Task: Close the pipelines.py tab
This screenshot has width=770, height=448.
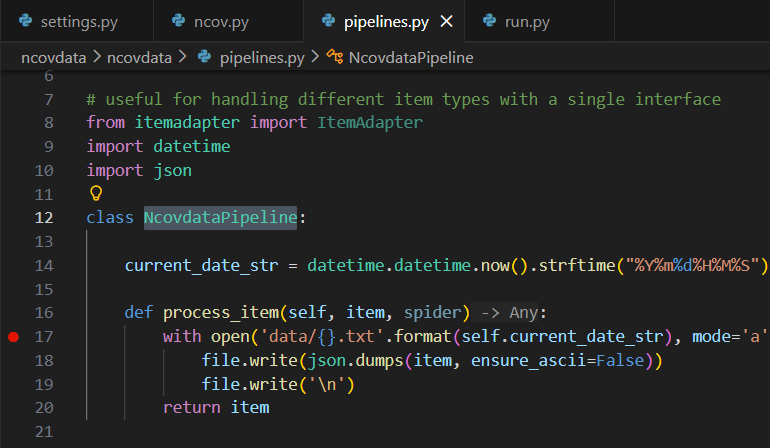Action: [x=446, y=20]
